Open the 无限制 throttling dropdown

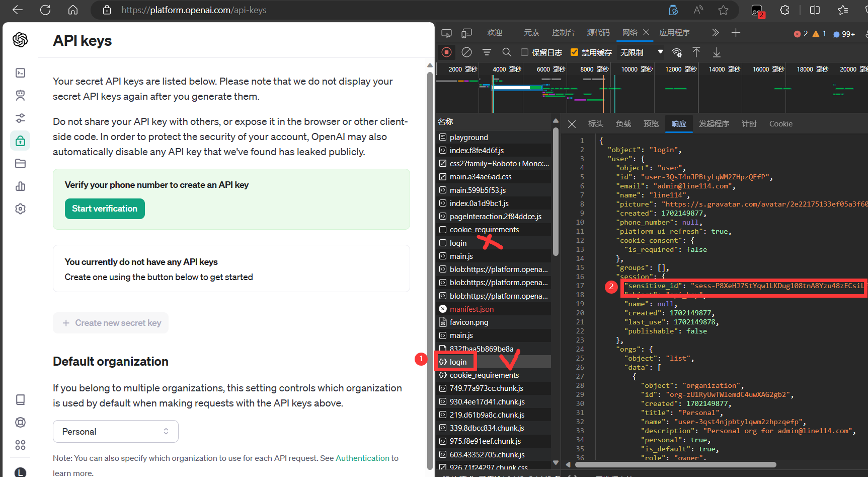(x=642, y=52)
